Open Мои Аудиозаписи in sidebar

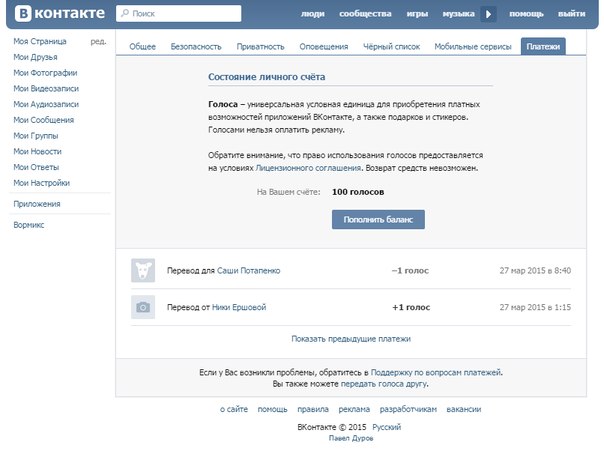point(46,104)
